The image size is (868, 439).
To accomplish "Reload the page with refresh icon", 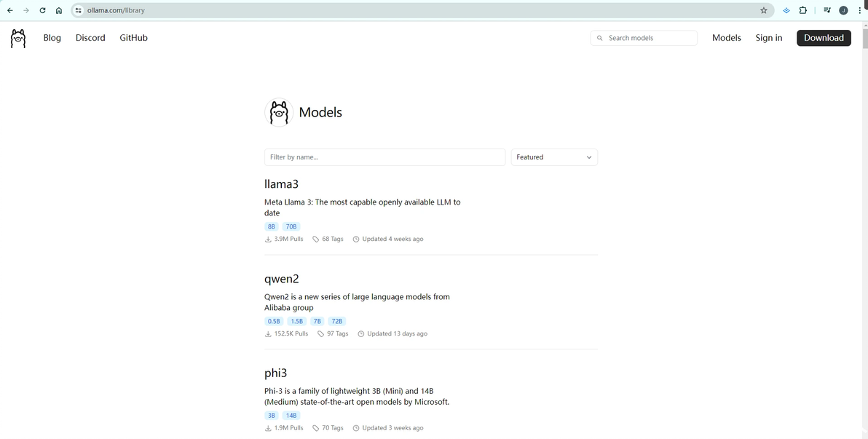I will pos(43,10).
